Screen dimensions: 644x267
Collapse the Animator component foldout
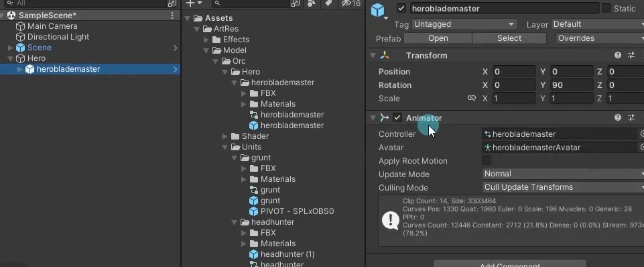point(373,118)
